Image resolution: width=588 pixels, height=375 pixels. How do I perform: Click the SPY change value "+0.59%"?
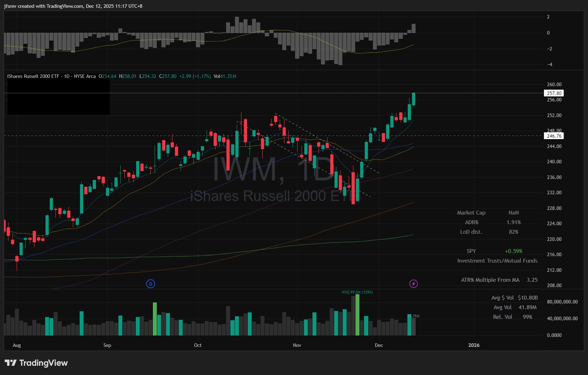tap(513, 251)
